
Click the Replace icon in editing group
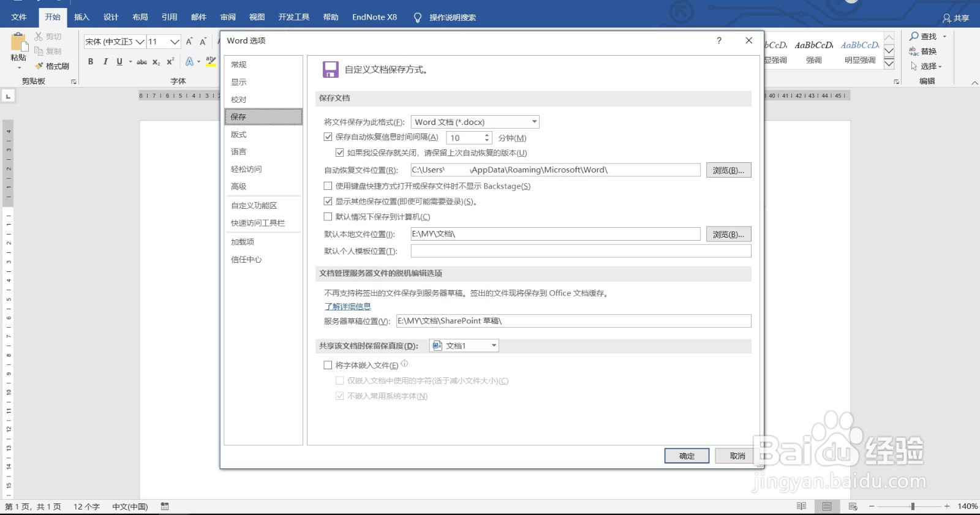tap(914, 51)
